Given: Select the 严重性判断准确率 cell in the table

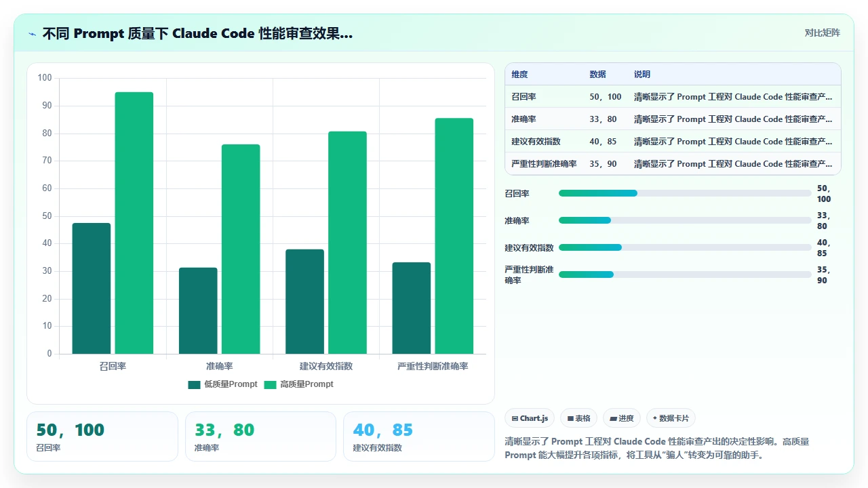Looking at the screenshot, I should (x=544, y=164).
